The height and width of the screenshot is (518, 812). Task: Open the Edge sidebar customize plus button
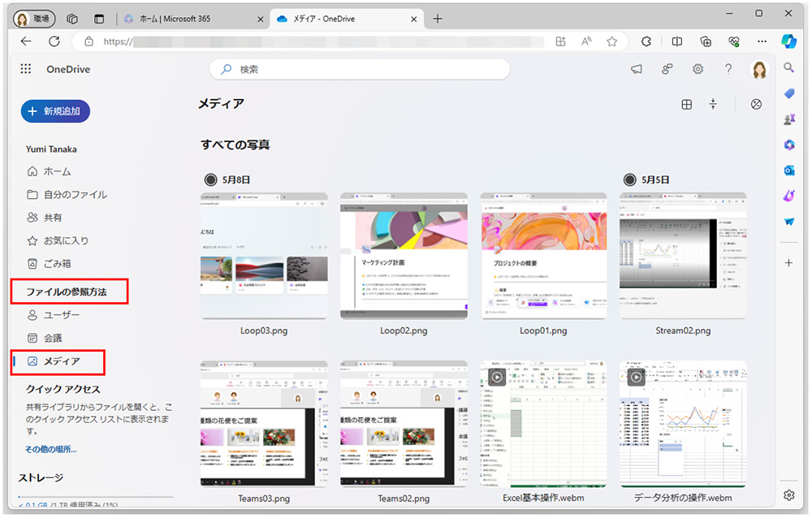click(x=788, y=262)
